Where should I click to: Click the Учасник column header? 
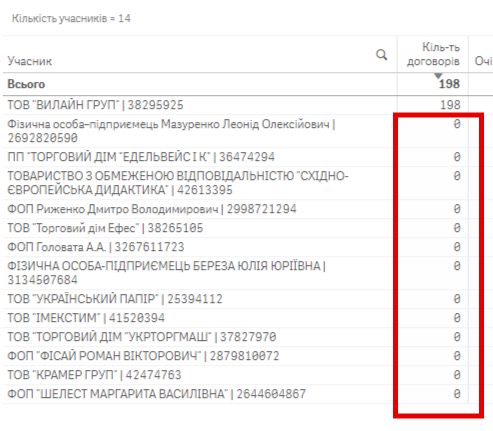coord(30,61)
